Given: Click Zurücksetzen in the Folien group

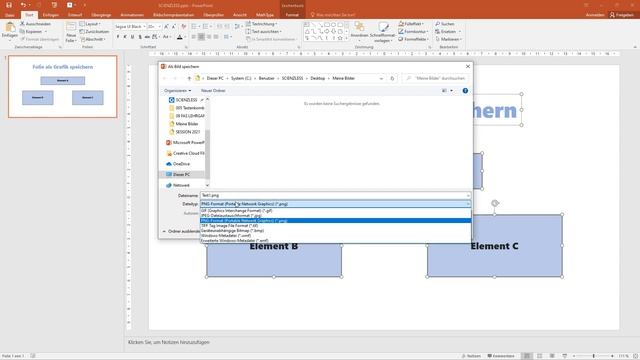Looking at the screenshot, I should click(x=94, y=32).
